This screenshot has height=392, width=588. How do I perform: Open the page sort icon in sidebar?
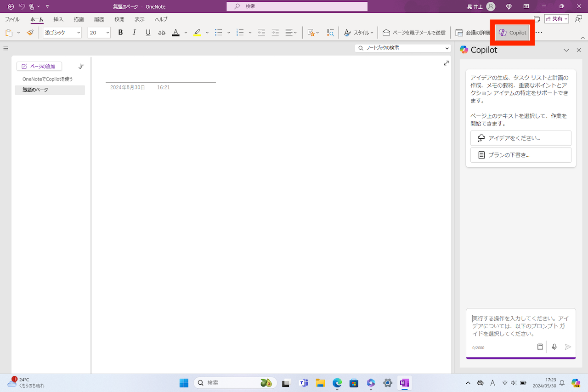pos(81,66)
